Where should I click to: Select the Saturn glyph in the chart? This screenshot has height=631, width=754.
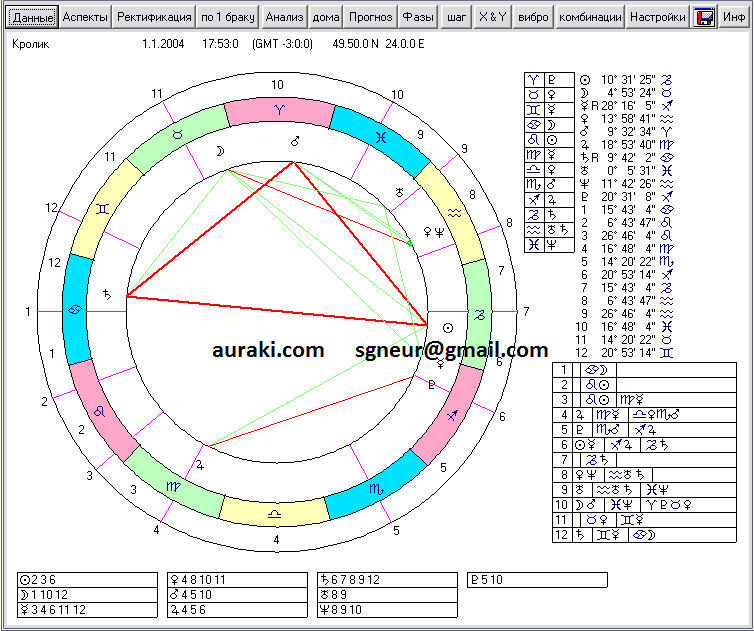pos(107,294)
